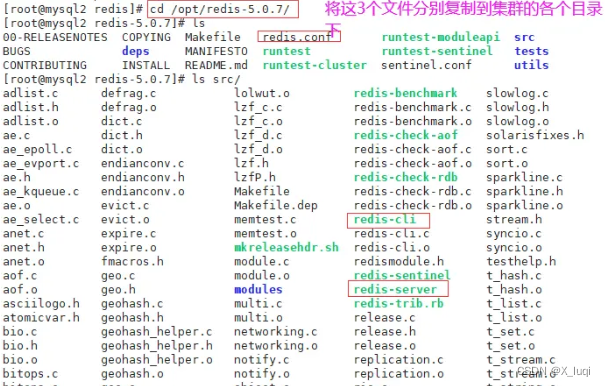Select redis-server in the src listing
The width and height of the screenshot is (605, 386).
tap(395, 290)
